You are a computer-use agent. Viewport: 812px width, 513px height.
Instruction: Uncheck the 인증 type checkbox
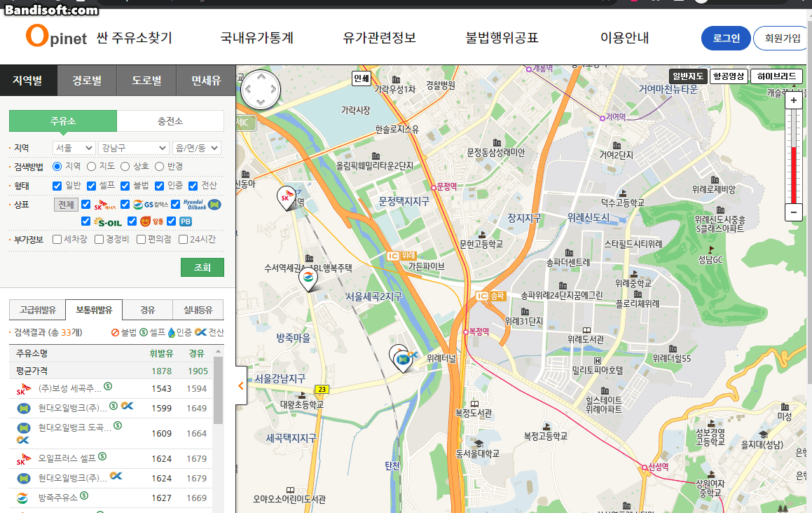pos(160,186)
